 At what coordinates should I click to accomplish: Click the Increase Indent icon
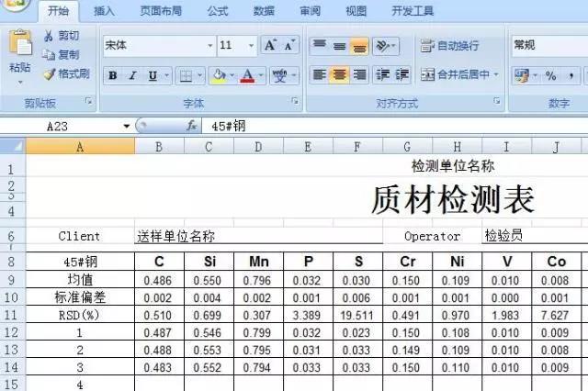click(x=401, y=75)
